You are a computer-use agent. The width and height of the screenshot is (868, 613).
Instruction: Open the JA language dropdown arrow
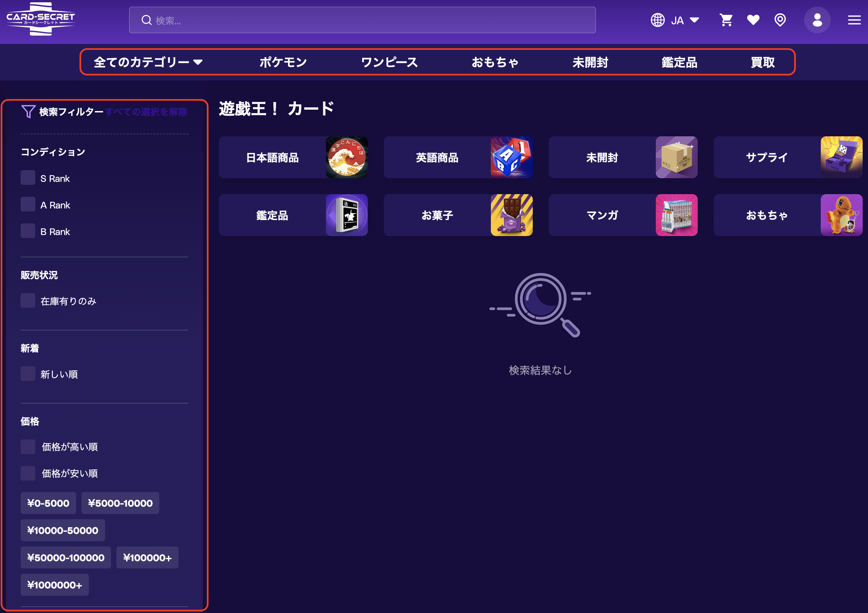pyautogui.click(x=694, y=20)
